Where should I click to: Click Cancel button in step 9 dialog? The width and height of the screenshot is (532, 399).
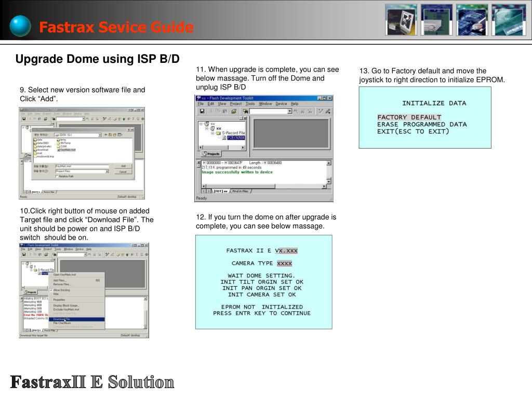tap(123, 171)
